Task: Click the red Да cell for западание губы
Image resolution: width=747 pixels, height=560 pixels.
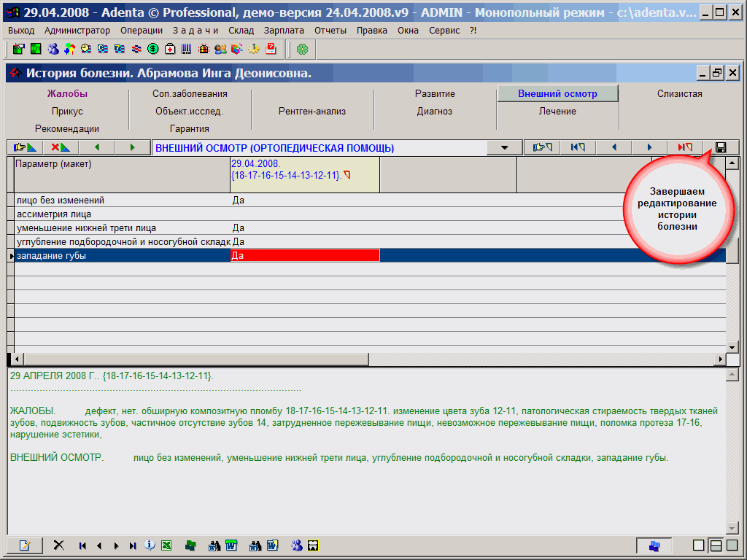Action: click(305, 256)
